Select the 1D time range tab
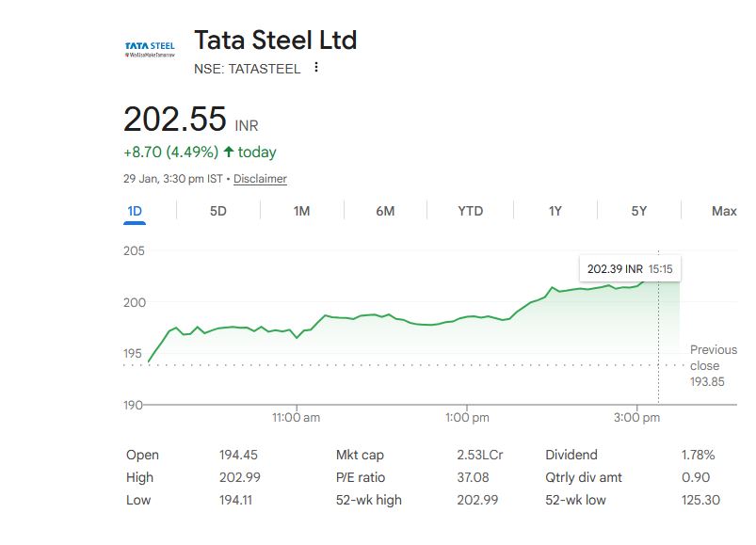This screenshot has height=545, width=756. click(135, 212)
